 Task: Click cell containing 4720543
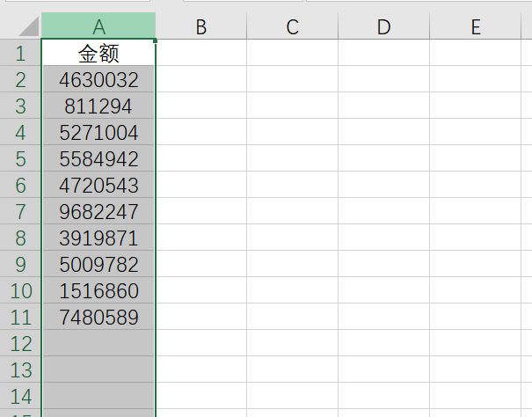(98, 185)
